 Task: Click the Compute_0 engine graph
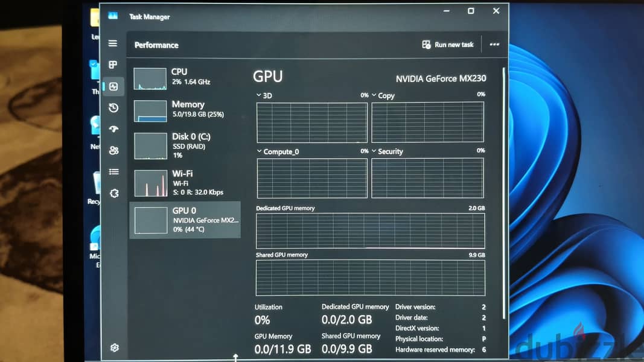coord(312,178)
